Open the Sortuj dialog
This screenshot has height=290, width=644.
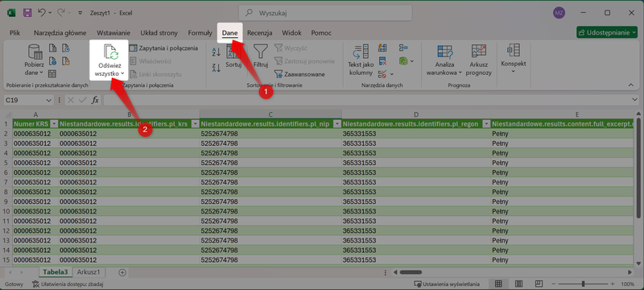[x=233, y=56]
